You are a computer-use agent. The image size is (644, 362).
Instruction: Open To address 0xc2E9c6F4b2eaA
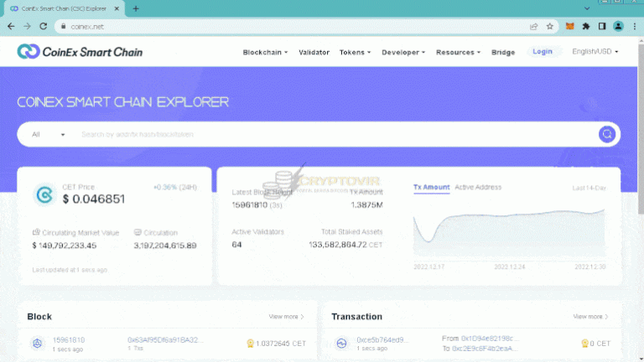[485, 349]
